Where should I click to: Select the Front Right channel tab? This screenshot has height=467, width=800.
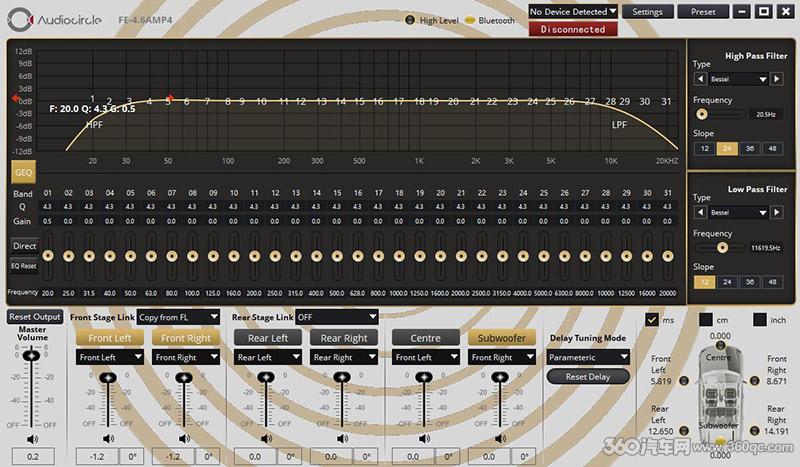[186, 338]
